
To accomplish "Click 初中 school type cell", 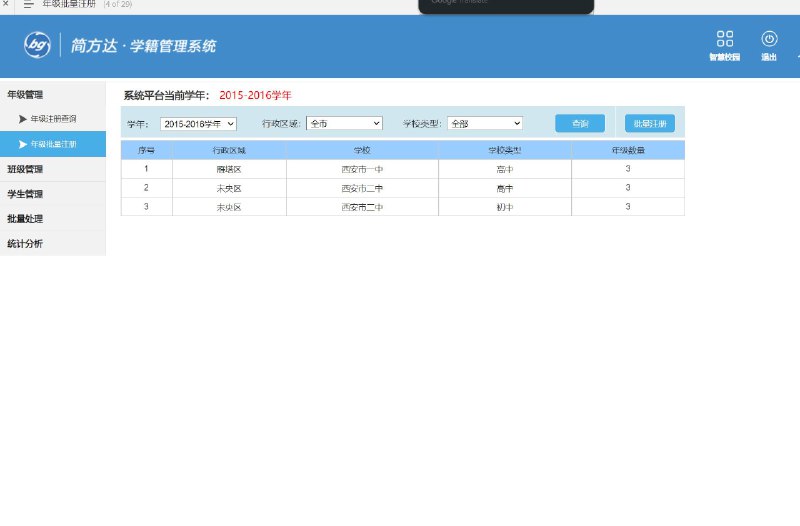I will (505, 207).
